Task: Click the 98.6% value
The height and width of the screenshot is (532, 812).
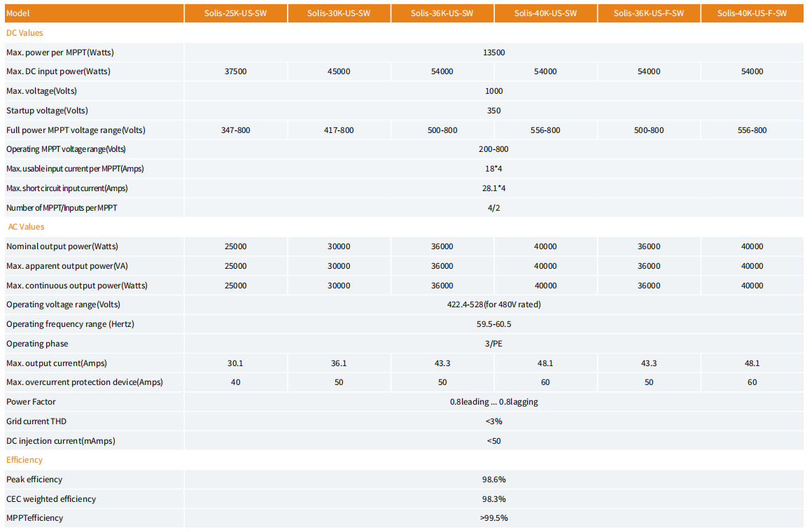Action: click(493, 479)
